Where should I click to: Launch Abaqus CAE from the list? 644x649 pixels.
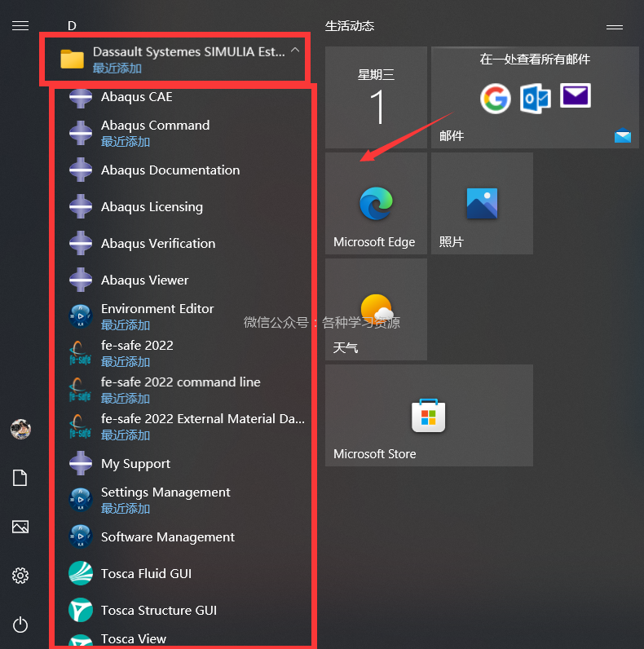pos(137,97)
